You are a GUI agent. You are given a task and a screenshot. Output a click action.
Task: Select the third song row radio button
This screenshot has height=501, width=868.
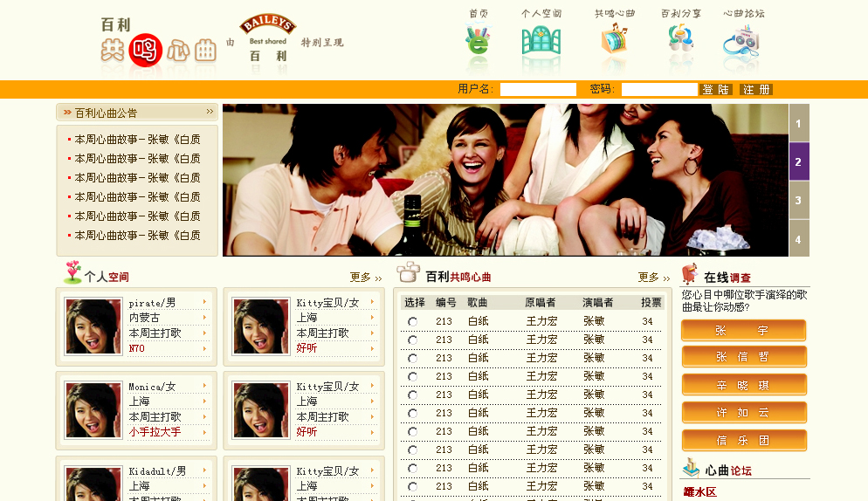[x=412, y=358]
